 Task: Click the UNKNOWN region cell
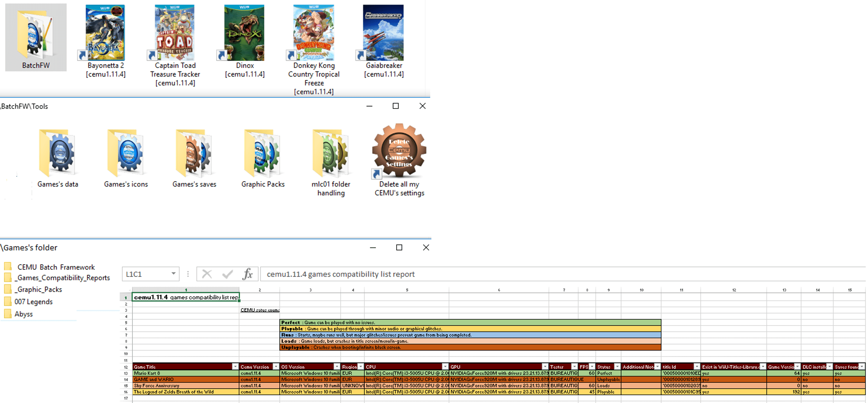pos(352,386)
